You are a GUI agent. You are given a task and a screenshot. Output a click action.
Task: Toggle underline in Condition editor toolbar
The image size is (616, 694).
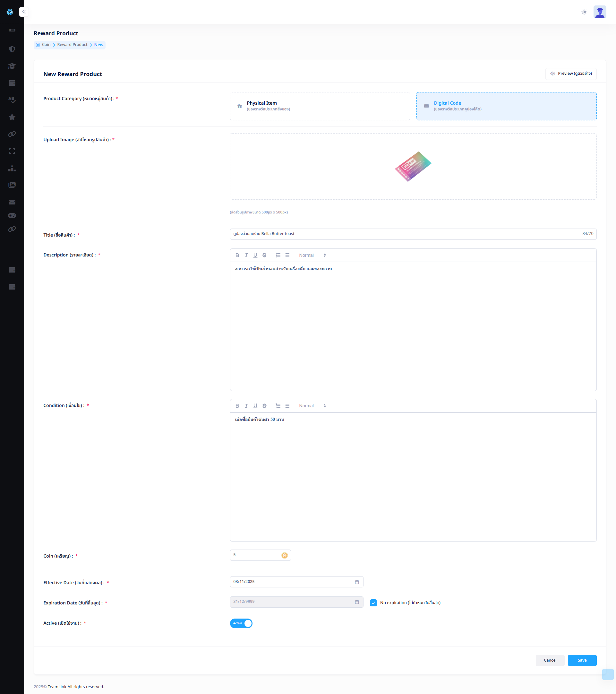pyautogui.click(x=255, y=406)
